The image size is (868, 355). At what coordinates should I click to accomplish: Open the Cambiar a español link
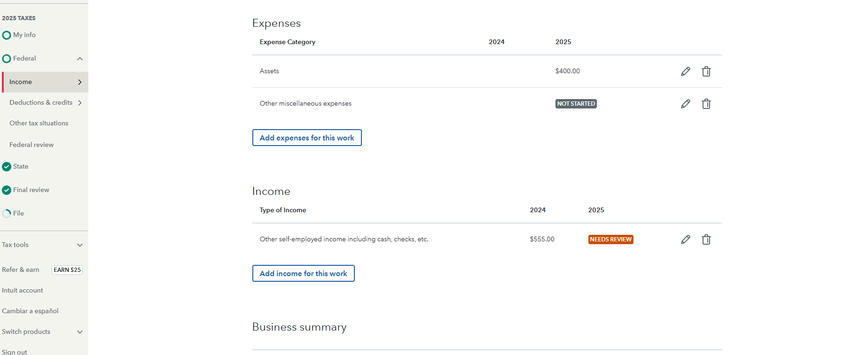click(30, 311)
